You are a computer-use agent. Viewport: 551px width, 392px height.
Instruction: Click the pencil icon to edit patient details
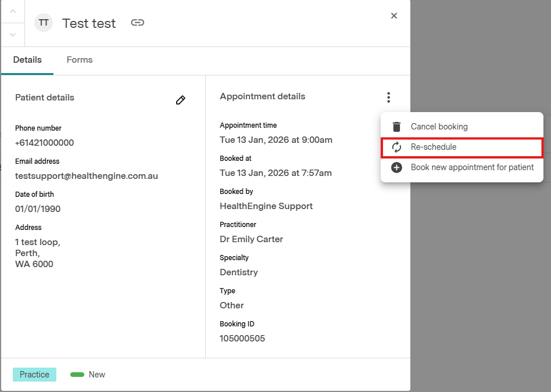point(181,100)
